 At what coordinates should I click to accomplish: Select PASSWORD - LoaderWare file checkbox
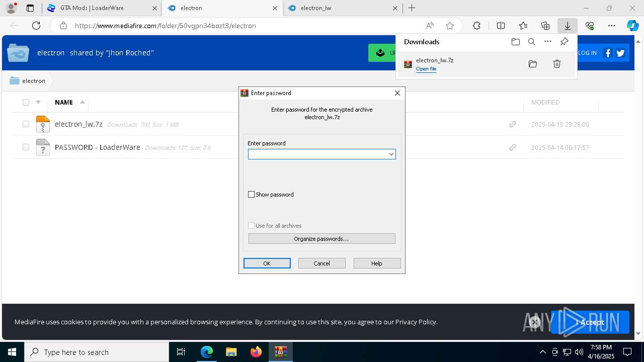26,147
